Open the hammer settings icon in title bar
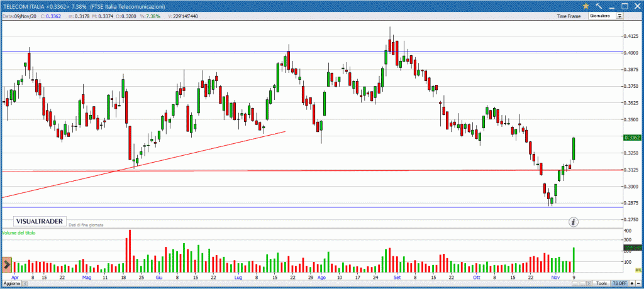 [x=599, y=6]
